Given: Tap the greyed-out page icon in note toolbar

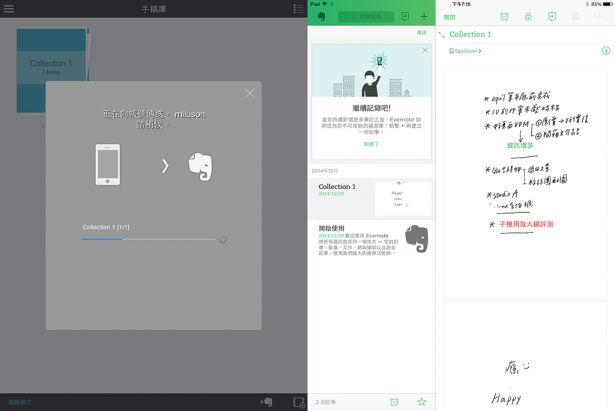Looking at the screenshot, I should pyautogui.click(x=575, y=16).
